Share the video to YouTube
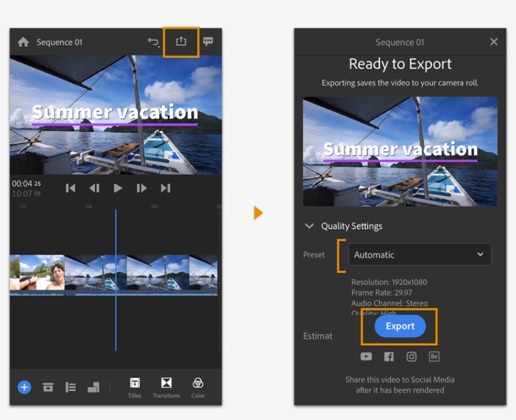The width and height of the screenshot is (516, 420). (x=366, y=356)
